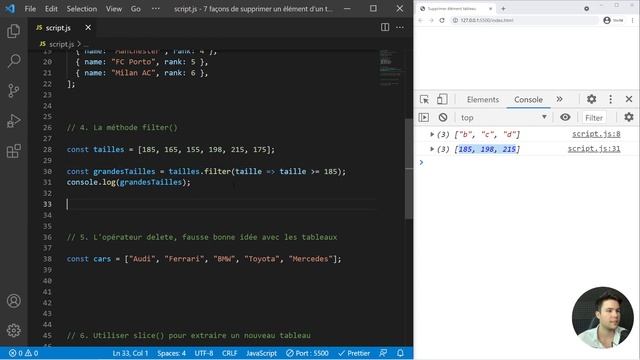Image resolution: width=640 pixels, height=360 pixels.
Task: Open console settings gear
Action: point(629,118)
